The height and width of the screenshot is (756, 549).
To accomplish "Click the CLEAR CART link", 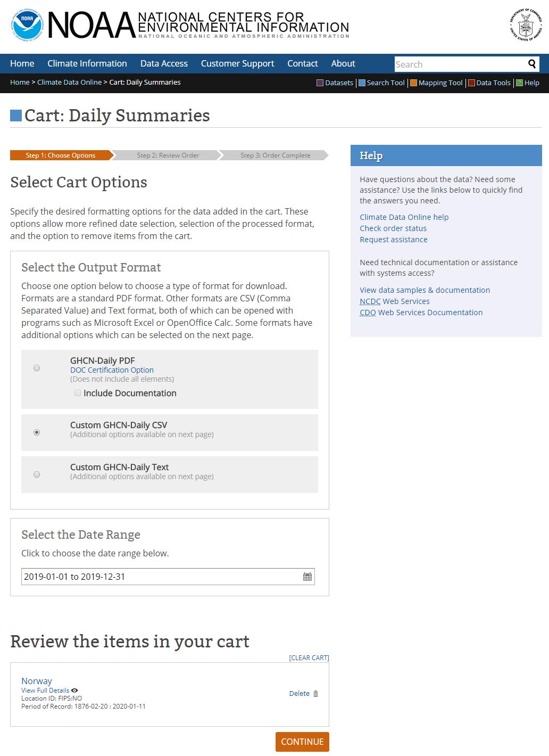I will pos(309,658).
